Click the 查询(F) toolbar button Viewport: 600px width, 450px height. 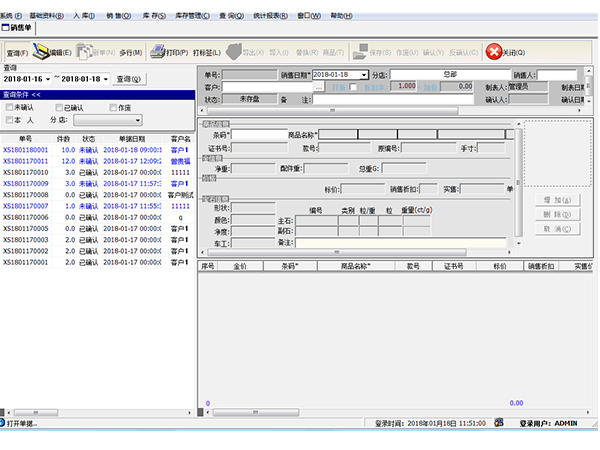point(17,53)
